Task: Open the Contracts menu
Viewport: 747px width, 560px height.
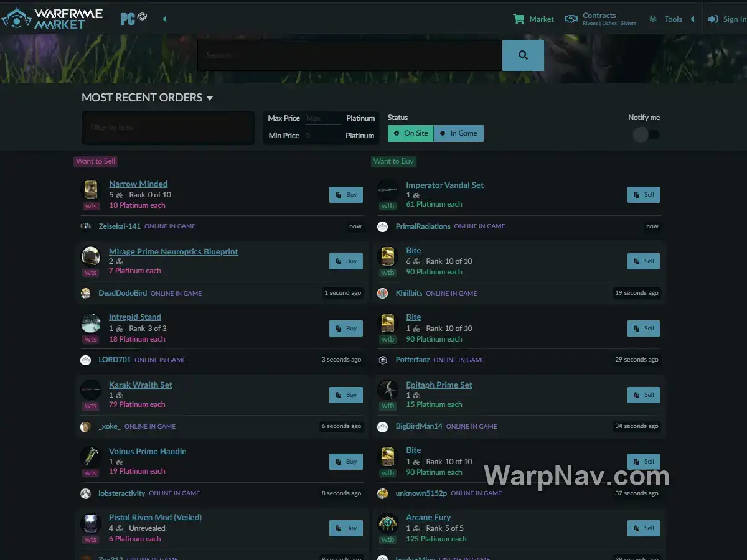Action: [600, 19]
